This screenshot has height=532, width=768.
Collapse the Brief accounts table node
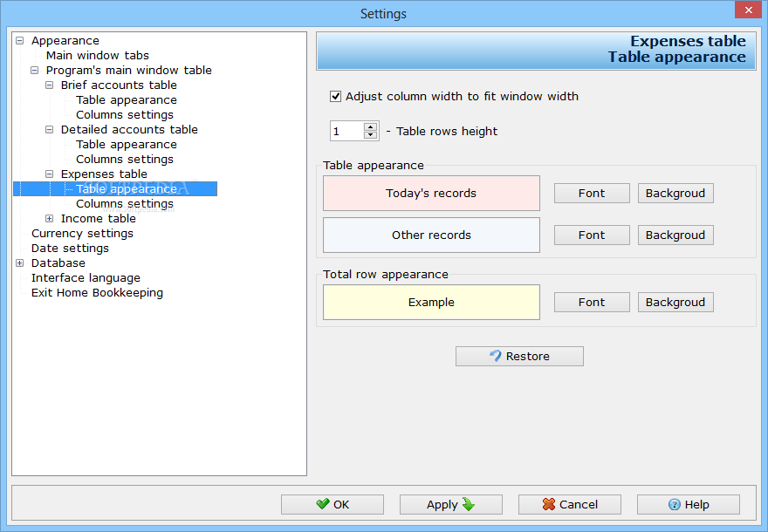click(x=49, y=85)
